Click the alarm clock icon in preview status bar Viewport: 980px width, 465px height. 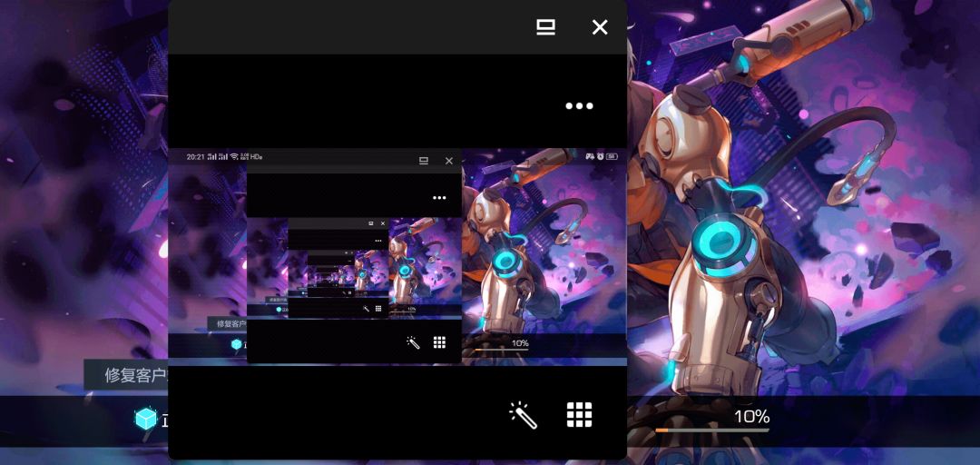click(x=600, y=156)
